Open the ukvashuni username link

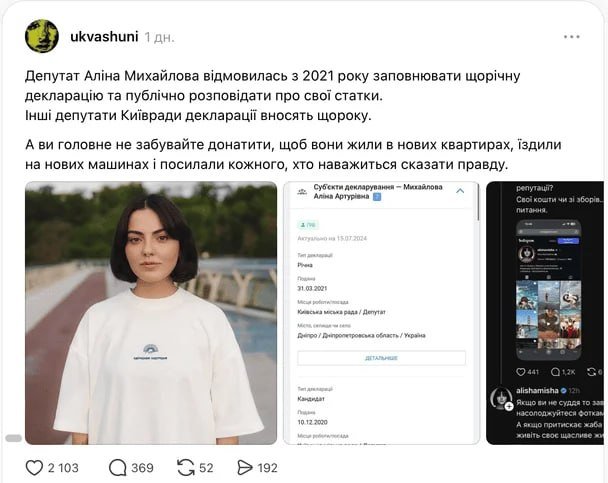tap(104, 37)
